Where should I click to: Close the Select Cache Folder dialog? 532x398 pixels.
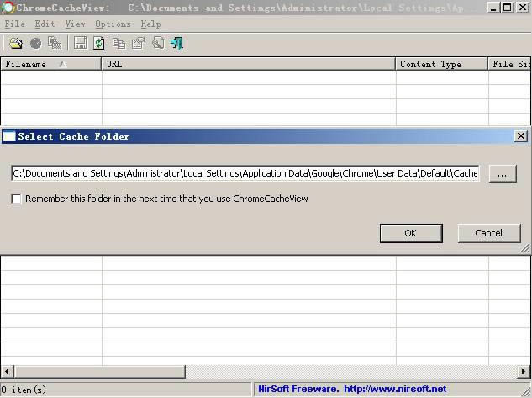(521, 136)
